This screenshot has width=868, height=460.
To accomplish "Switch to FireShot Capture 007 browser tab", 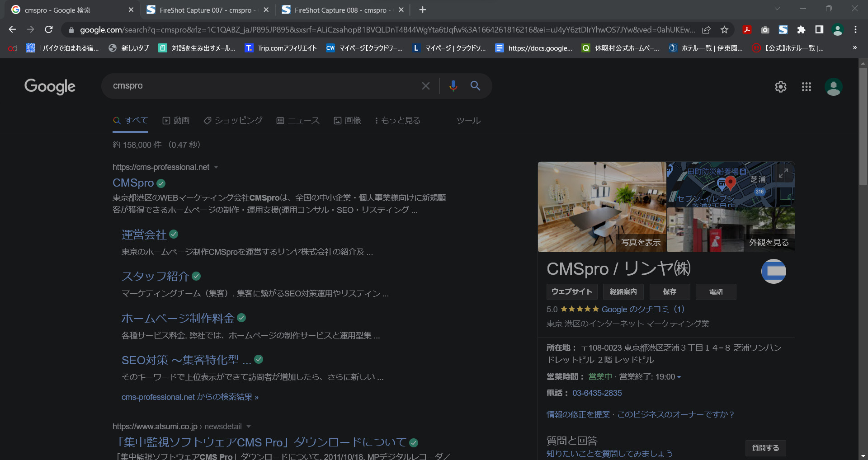I will (x=208, y=10).
